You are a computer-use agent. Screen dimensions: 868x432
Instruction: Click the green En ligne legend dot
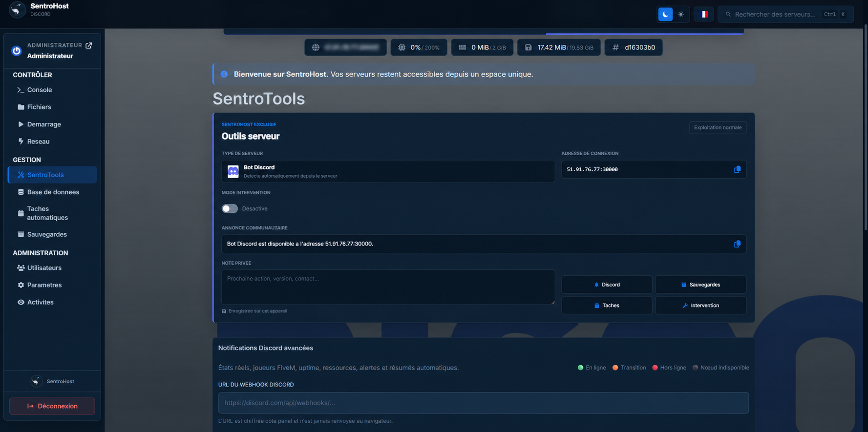tap(580, 368)
